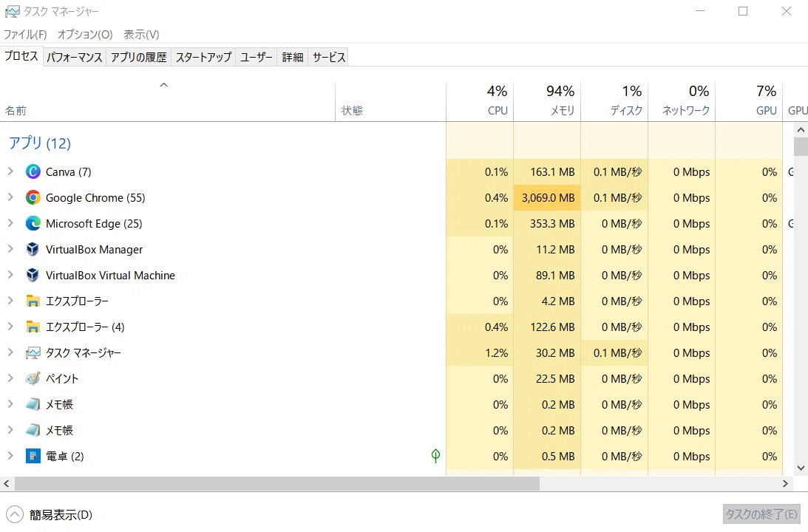Switch to the スタートアップ tab
808x532 pixels.
(x=203, y=57)
